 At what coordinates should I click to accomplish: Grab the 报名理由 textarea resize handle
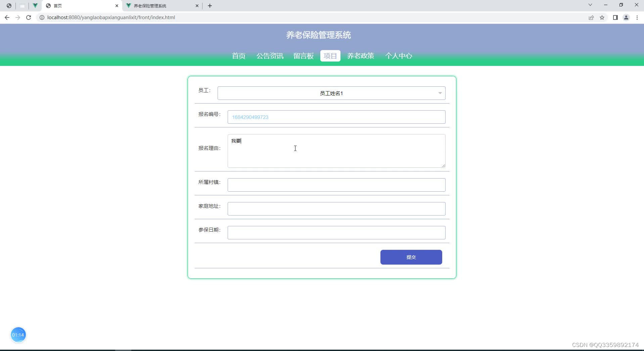(443, 165)
